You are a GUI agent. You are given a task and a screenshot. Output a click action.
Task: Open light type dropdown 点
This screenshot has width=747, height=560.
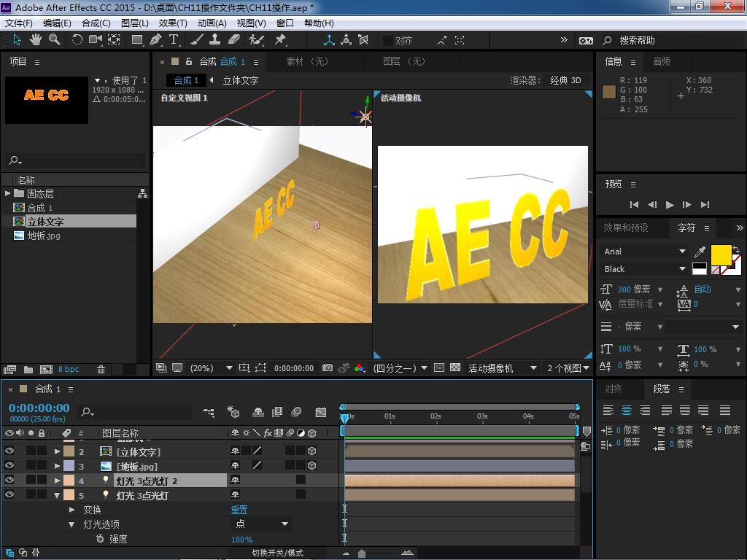pos(262,524)
